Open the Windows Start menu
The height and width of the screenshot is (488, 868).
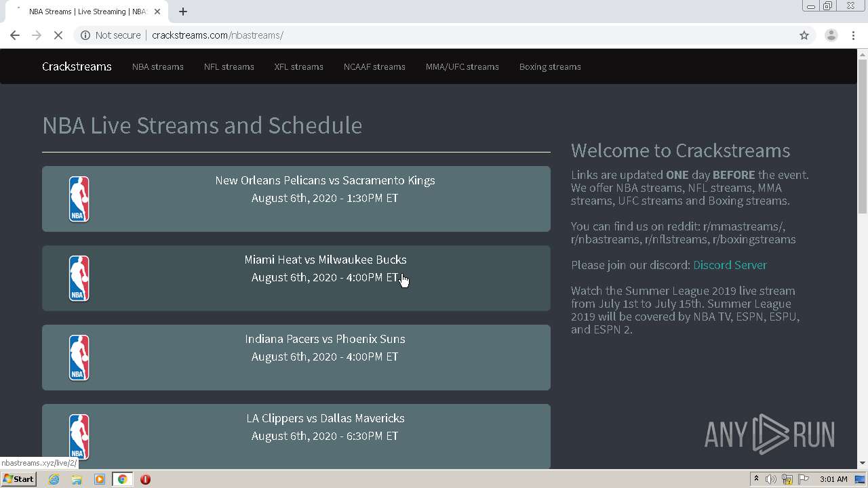click(18, 479)
